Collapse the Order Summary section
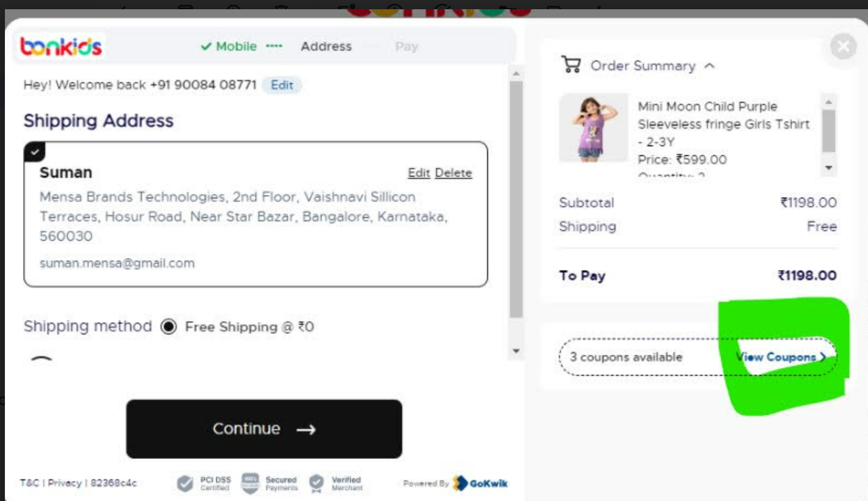This screenshot has width=868, height=501. point(709,66)
